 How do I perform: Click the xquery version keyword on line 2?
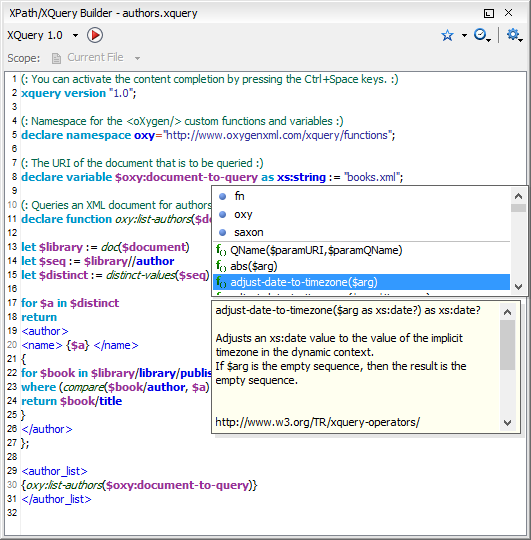point(63,93)
